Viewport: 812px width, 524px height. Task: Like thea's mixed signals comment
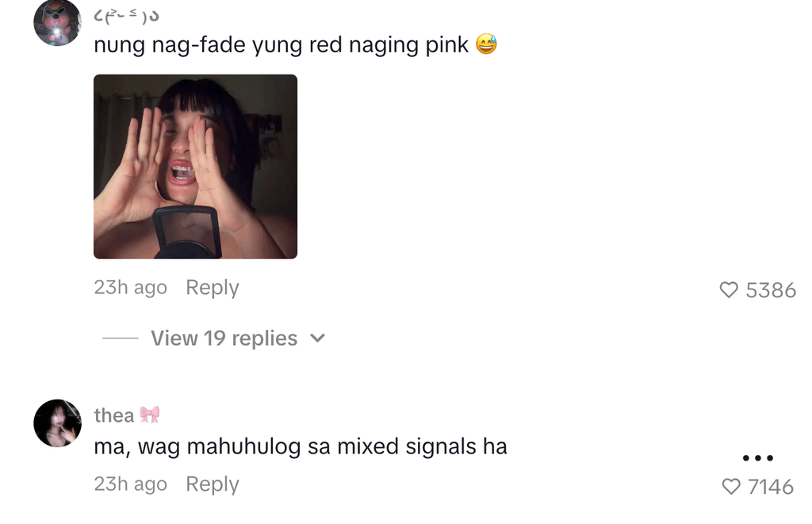coord(730,486)
